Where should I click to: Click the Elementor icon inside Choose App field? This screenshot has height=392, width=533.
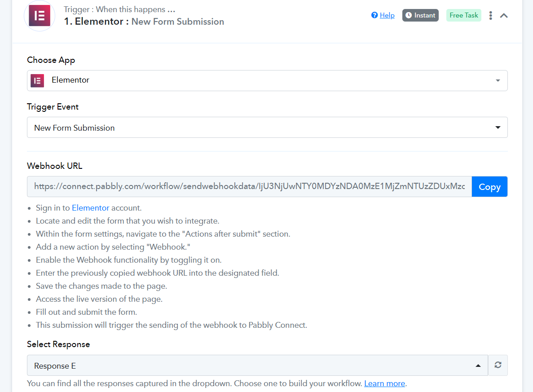click(x=37, y=80)
